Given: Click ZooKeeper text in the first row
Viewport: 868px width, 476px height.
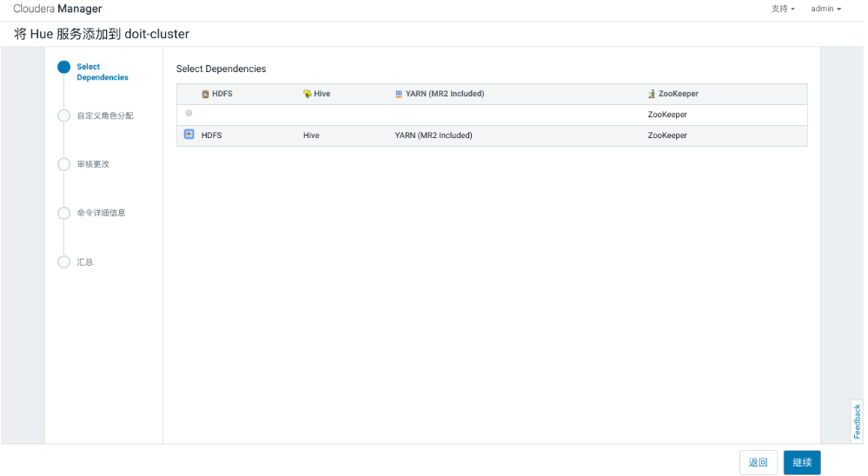Looking at the screenshot, I should point(667,115).
